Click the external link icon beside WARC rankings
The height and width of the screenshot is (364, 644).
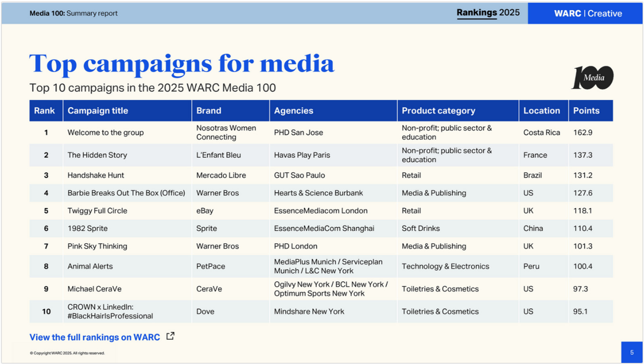(x=170, y=336)
